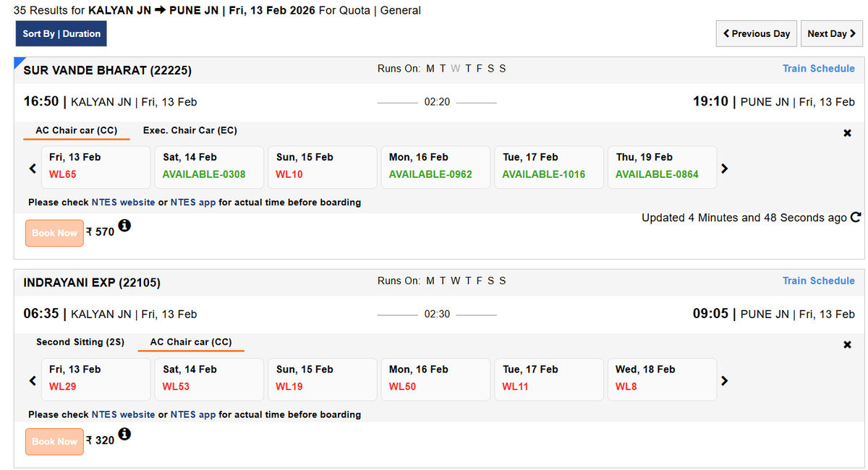Screen dimensions: 868x470
Task: Open NTES app link under Sur Vande Bharat
Action: coord(193,202)
